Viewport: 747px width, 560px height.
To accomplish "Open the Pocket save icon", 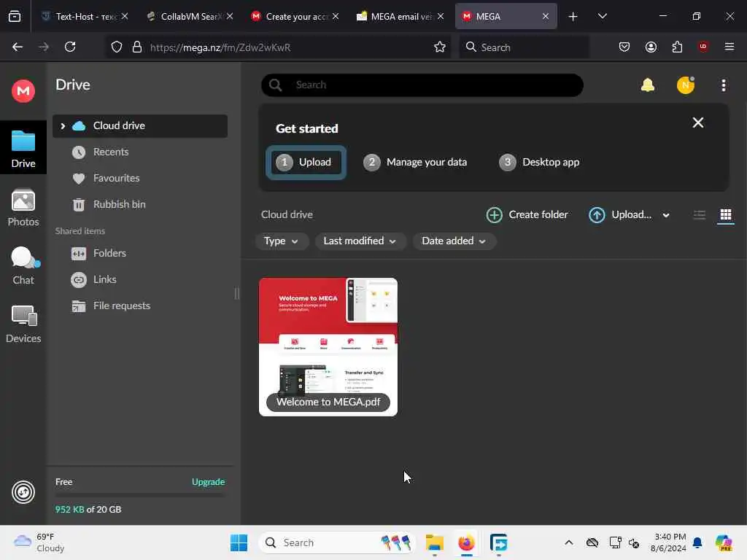I will pyautogui.click(x=624, y=47).
